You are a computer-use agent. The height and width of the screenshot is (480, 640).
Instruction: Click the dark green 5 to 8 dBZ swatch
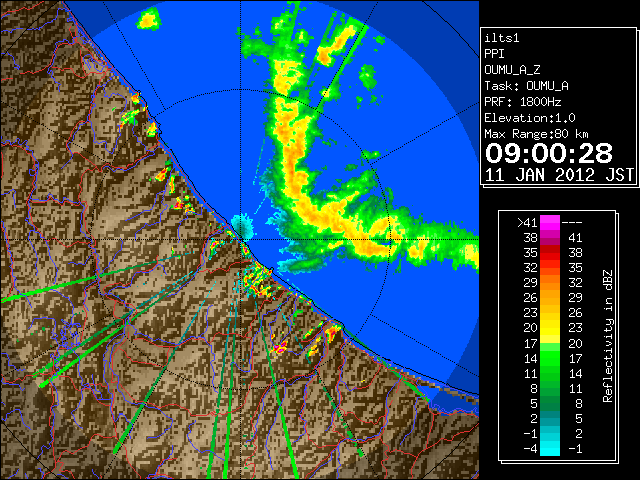point(550,403)
